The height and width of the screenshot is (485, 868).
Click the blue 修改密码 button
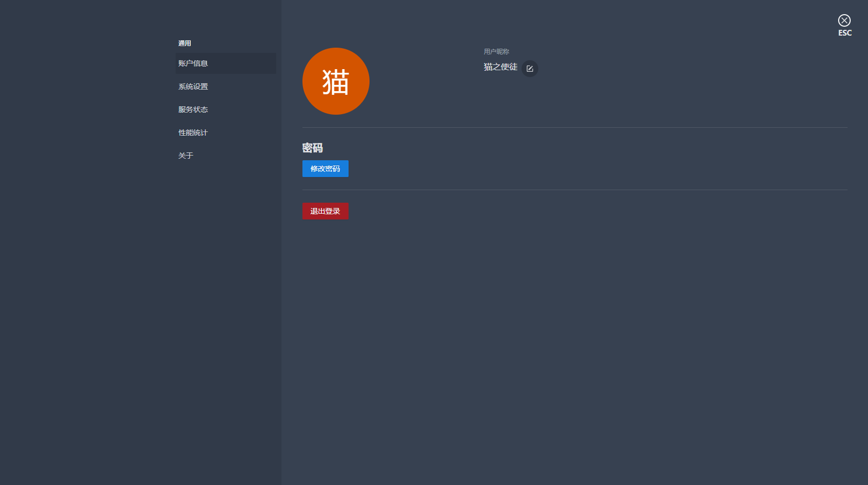(x=325, y=169)
